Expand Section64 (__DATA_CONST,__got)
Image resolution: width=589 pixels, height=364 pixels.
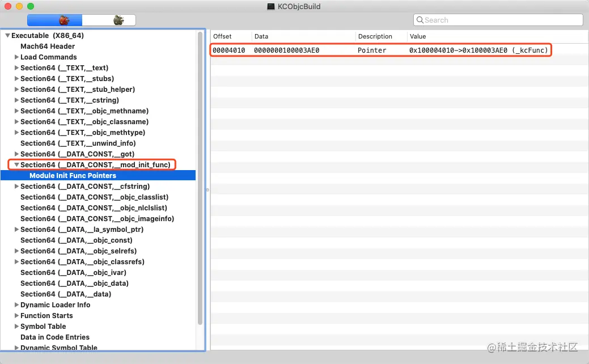pos(16,154)
